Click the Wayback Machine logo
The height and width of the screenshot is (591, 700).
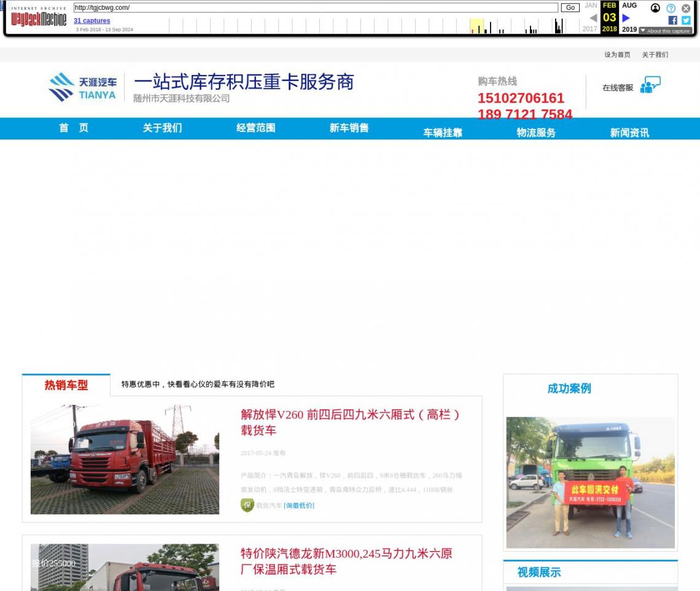(39, 18)
